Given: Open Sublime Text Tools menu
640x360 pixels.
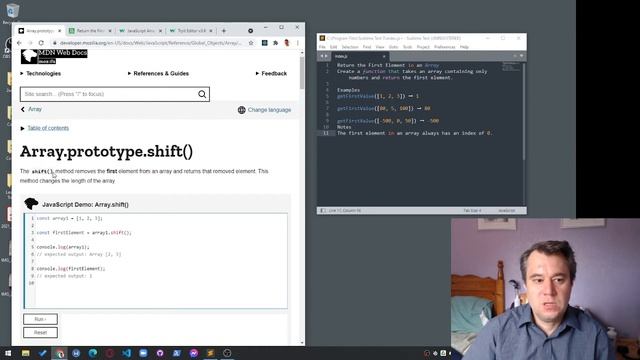Looking at the screenshot, I should (x=407, y=47).
